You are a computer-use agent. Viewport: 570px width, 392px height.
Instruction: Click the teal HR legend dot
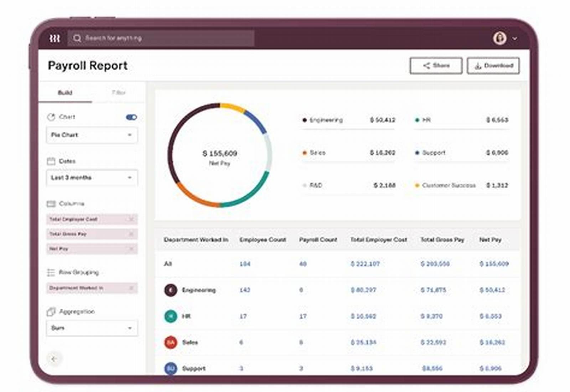coord(417,120)
